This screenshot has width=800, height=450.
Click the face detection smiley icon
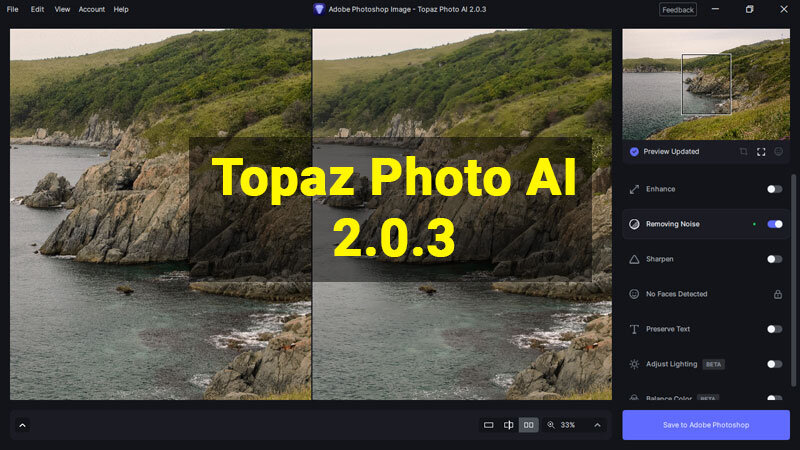tap(634, 294)
